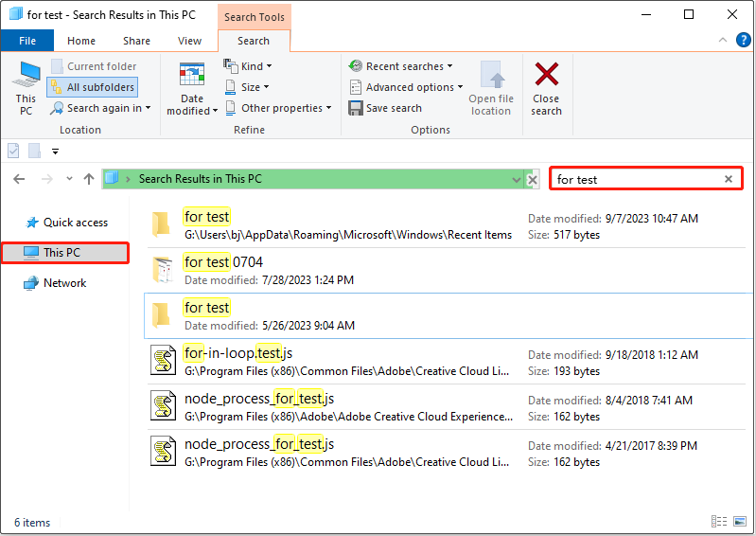This screenshot has width=756, height=536.
Task: Click the This PC search scope icon
Action: [26, 78]
